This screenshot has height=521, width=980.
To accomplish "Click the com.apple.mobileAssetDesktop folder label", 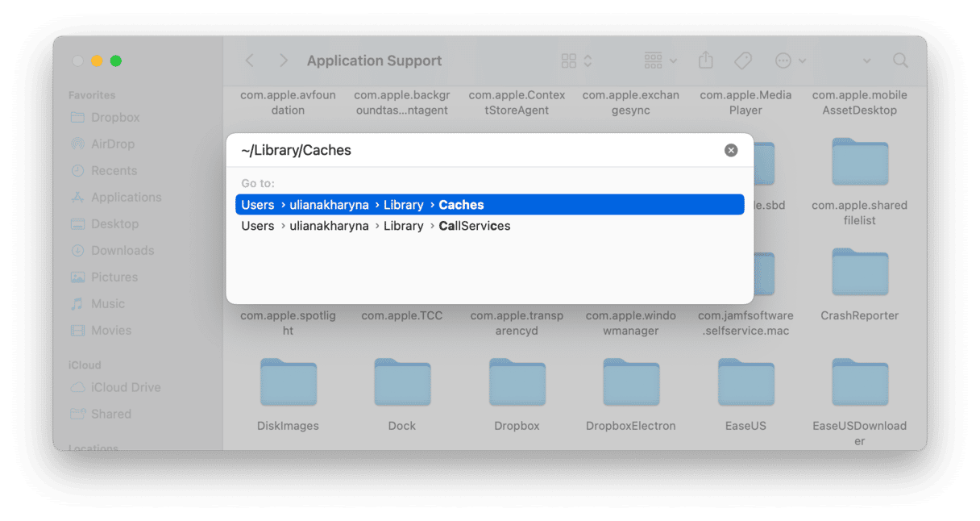I will [860, 102].
